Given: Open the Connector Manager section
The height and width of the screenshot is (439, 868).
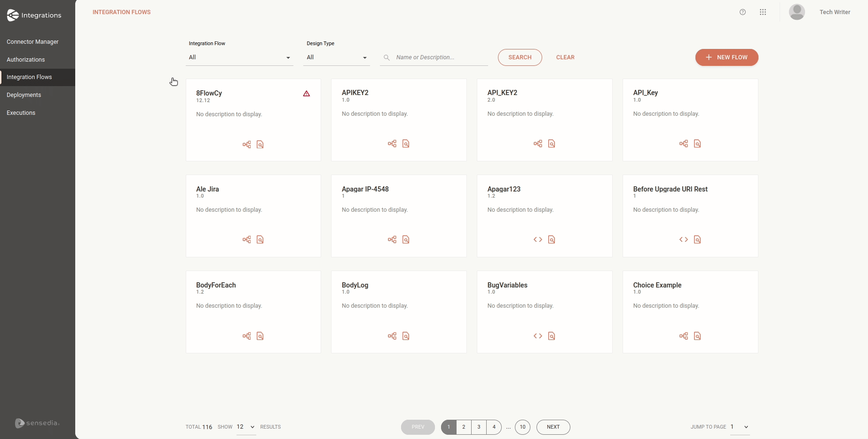Looking at the screenshot, I should 32,41.
